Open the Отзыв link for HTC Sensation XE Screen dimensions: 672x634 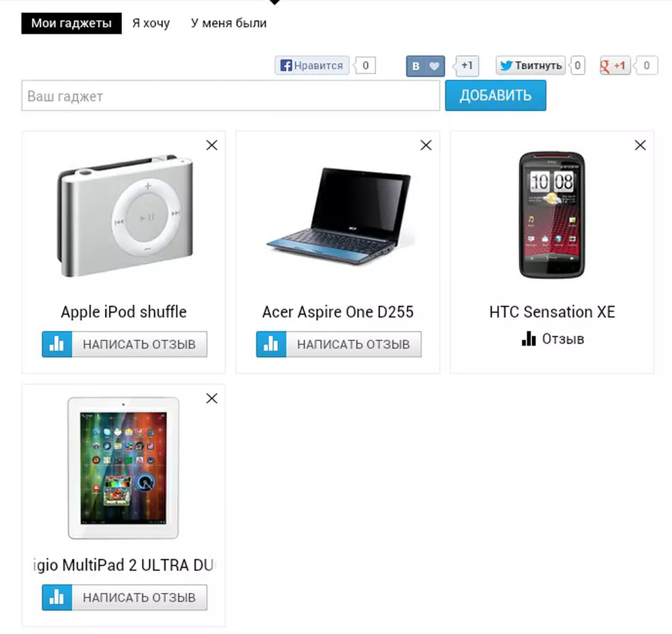click(553, 339)
